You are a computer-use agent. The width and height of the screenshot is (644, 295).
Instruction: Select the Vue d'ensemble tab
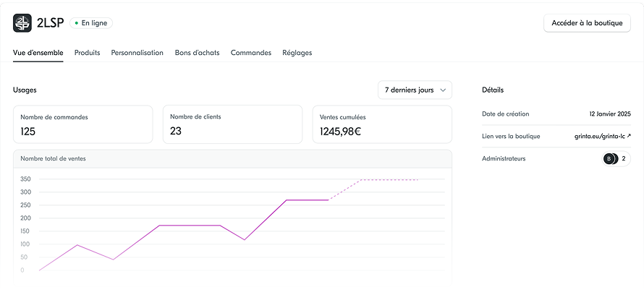tap(38, 53)
